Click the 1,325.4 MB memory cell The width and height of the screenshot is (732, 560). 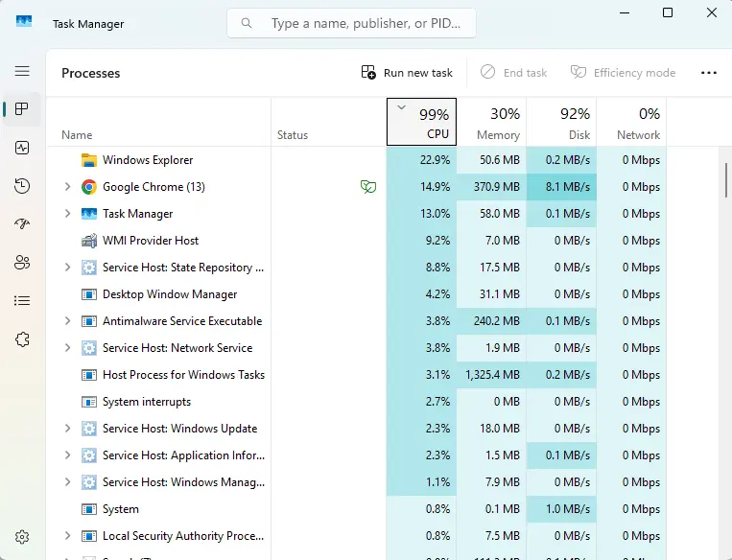[x=491, y=375]
